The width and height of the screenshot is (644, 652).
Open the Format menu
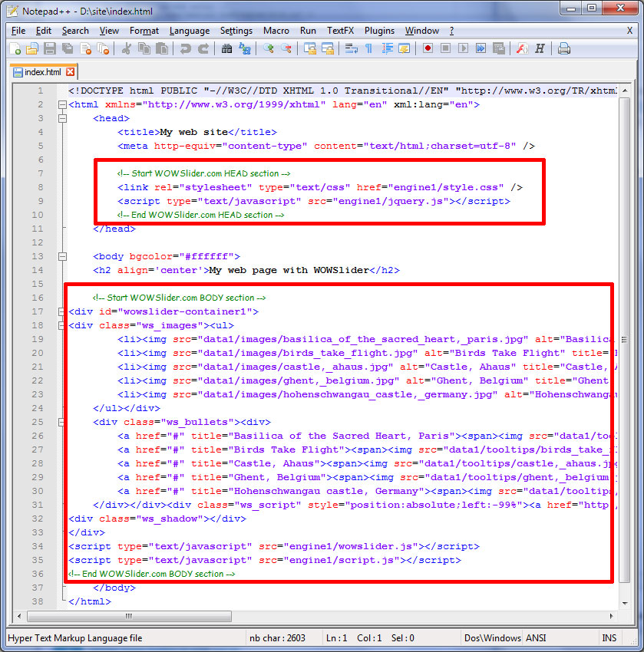[144, 31]
